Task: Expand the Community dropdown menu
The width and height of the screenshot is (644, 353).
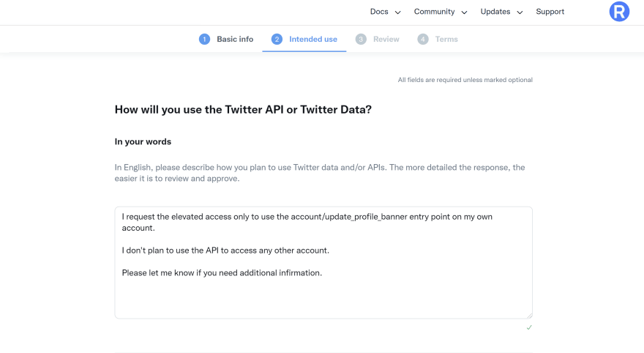Action: click(441, 12)
